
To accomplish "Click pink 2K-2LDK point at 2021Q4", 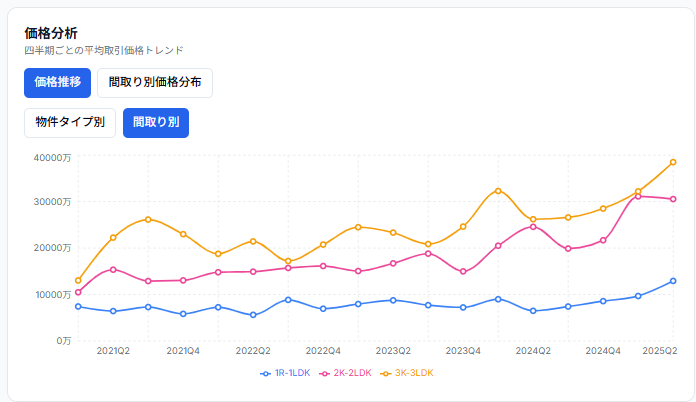I will pos(183,280).
